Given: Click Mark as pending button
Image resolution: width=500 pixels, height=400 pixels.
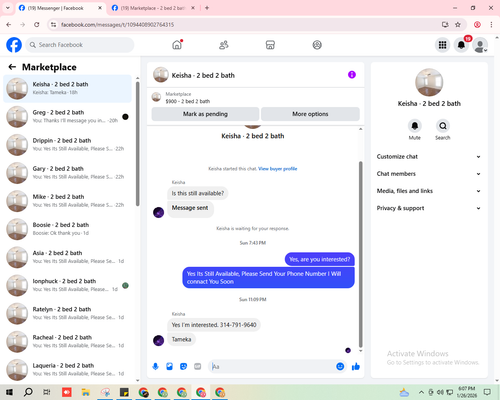Looking at the screenshot, I should pos(205,114).
